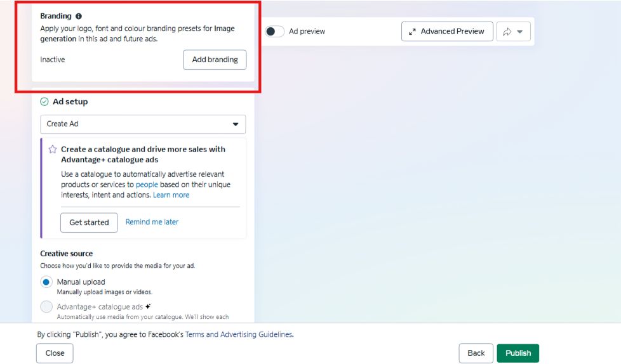This screenshot has height=364, width=621.
Task: Click the Branding info icon
Action: point(79,16)
